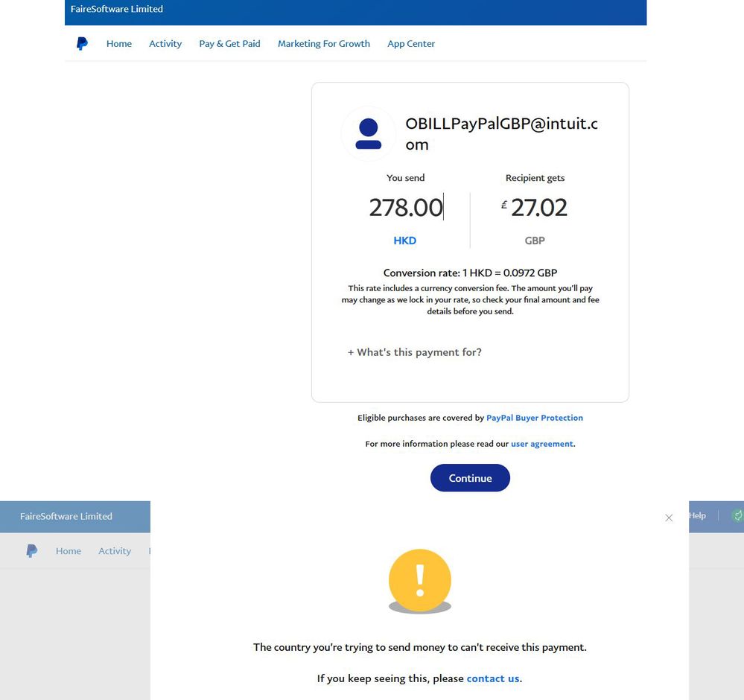Click the yellow warning exclamation icon

[x=420, y=580]
